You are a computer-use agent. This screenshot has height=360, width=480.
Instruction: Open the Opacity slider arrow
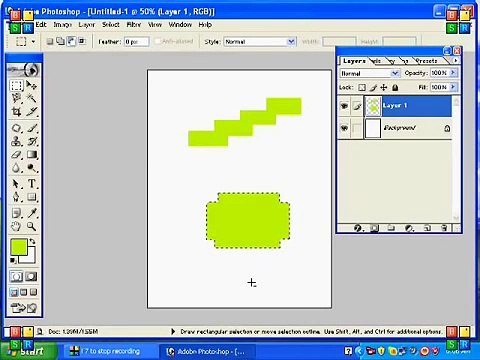point(453,72)
